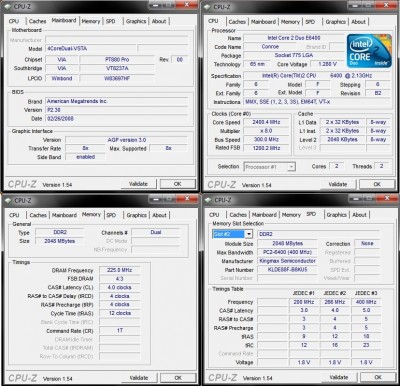Open SPD tab in the CPU window

pos(310,22)
